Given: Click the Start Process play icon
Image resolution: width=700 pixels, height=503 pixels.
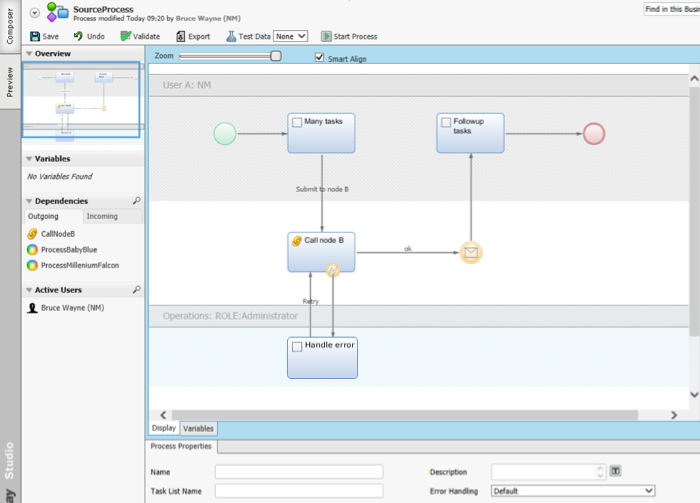Looking at the screenshot, I should [x=326, y=36].
